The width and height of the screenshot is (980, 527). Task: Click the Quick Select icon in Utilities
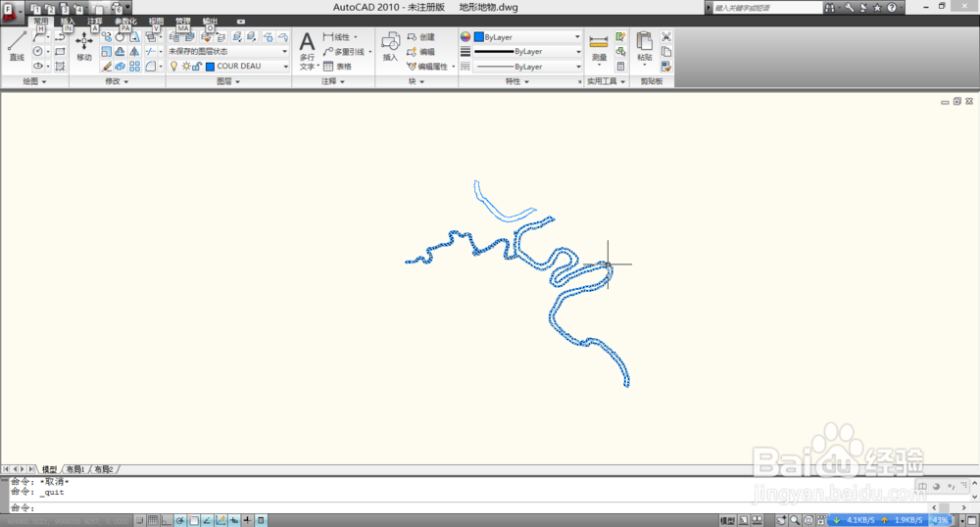(x=620, y=37)
